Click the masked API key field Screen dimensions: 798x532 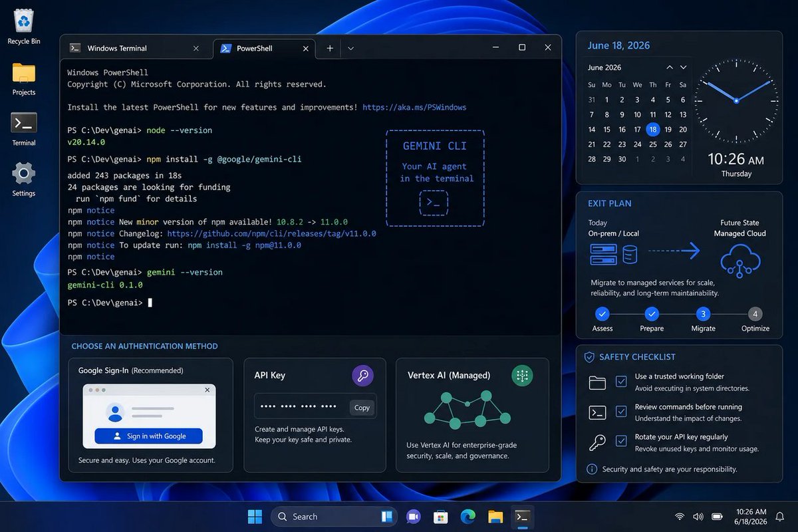tap(315, 406)
